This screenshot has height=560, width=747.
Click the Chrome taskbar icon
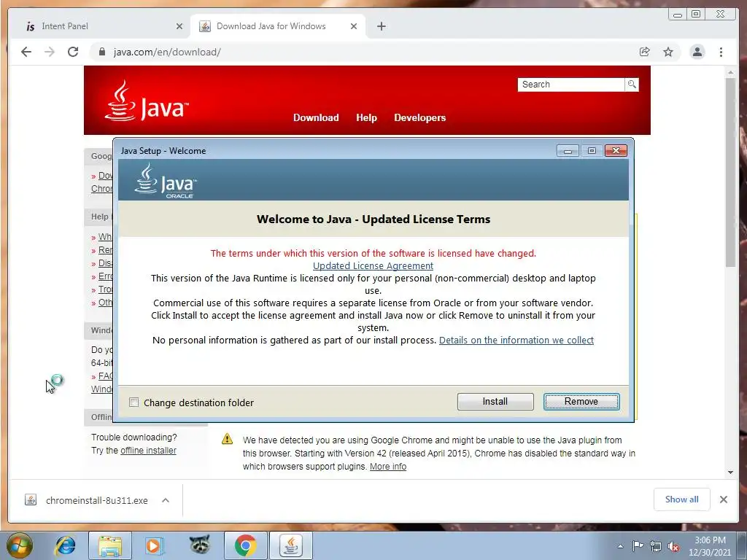click(x=245, y=545)
